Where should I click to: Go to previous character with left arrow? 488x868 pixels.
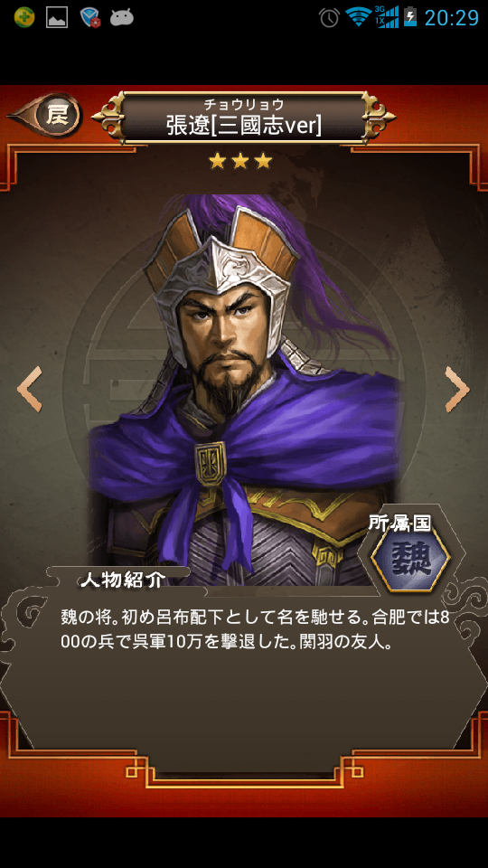click(30, 389)
